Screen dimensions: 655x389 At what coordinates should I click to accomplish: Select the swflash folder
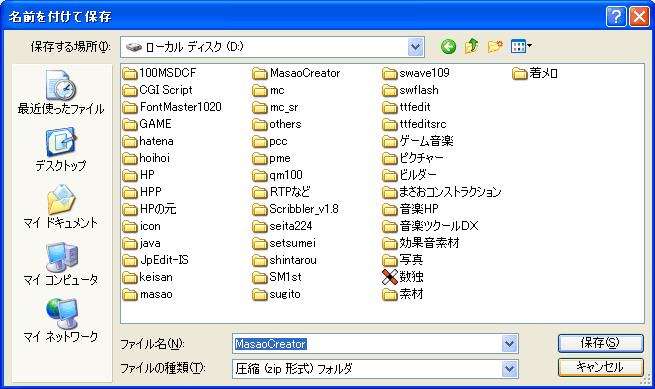[411, 90]
